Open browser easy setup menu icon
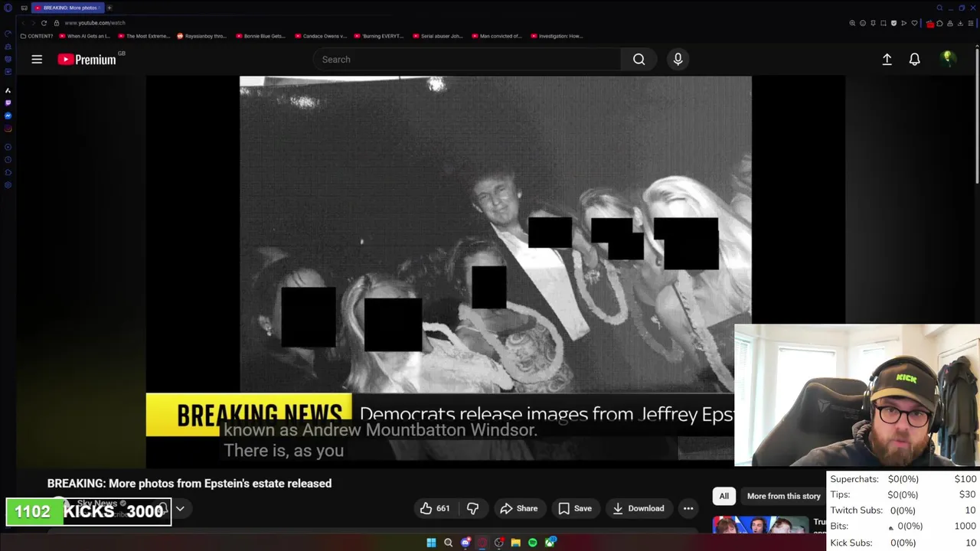 971,23
